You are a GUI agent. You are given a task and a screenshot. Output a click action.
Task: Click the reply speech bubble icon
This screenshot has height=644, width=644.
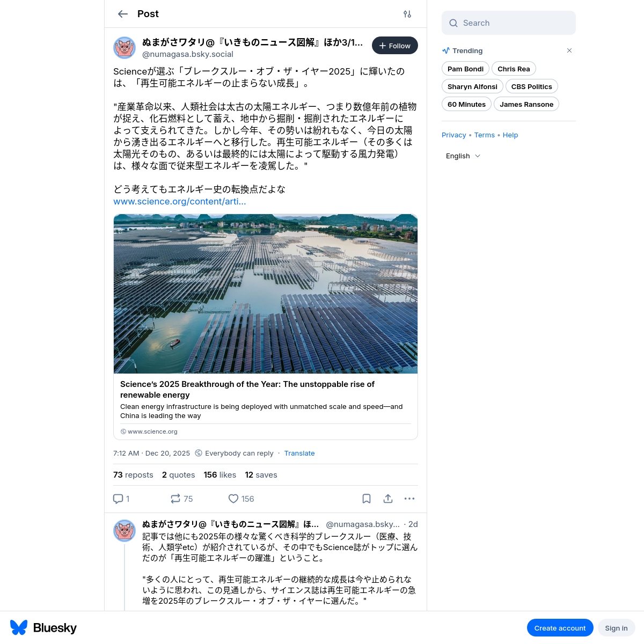(x=118, y=499)
